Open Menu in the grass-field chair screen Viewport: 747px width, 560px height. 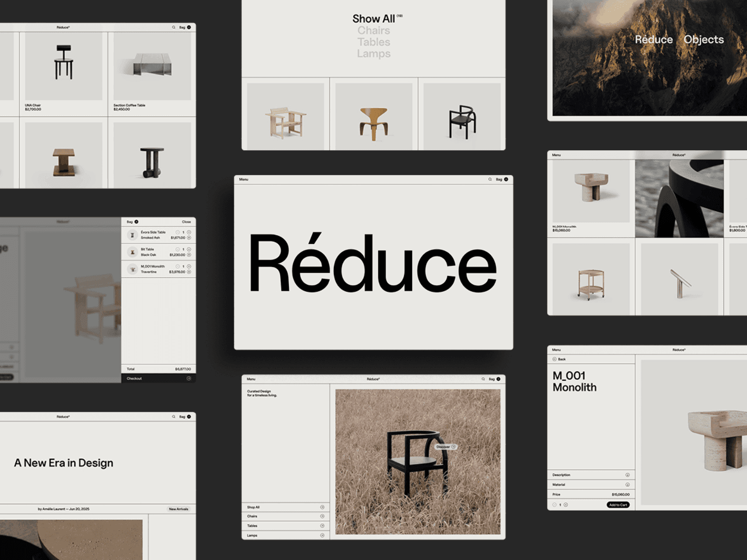(x=251, y=379)
